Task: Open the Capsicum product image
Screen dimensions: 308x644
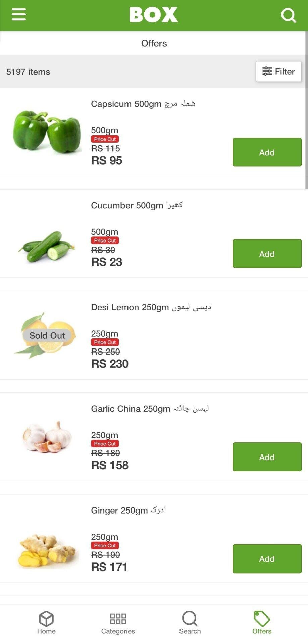Action: [47, 132]
